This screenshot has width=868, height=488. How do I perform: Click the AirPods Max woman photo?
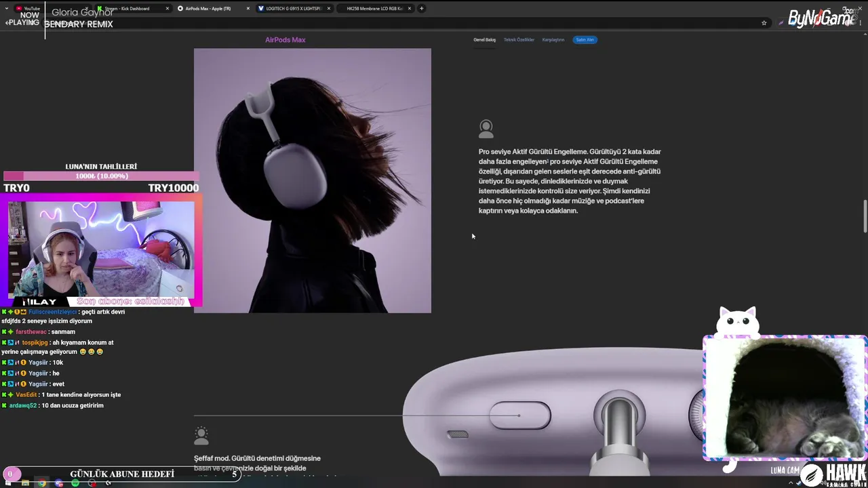click(x=313, y=180)
